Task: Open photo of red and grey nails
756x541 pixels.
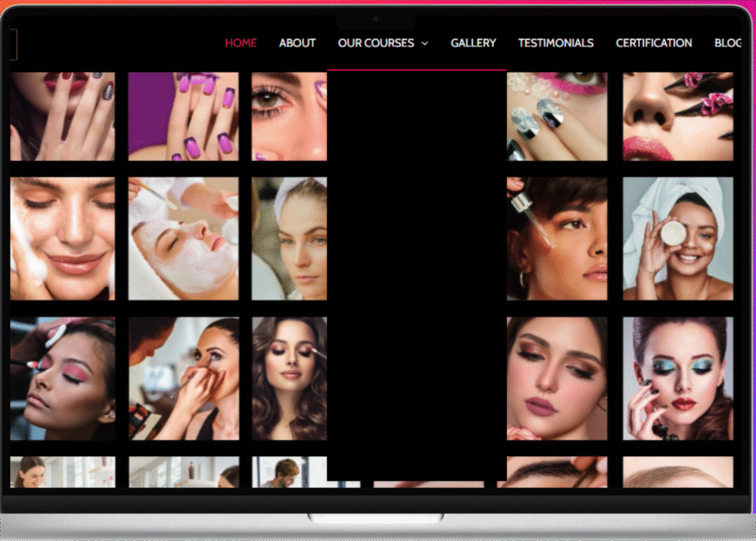Action: pos(63,116)
